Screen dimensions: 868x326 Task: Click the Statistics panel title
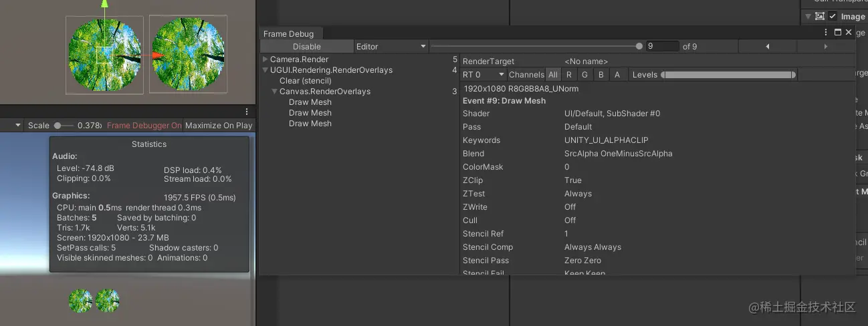149,144
